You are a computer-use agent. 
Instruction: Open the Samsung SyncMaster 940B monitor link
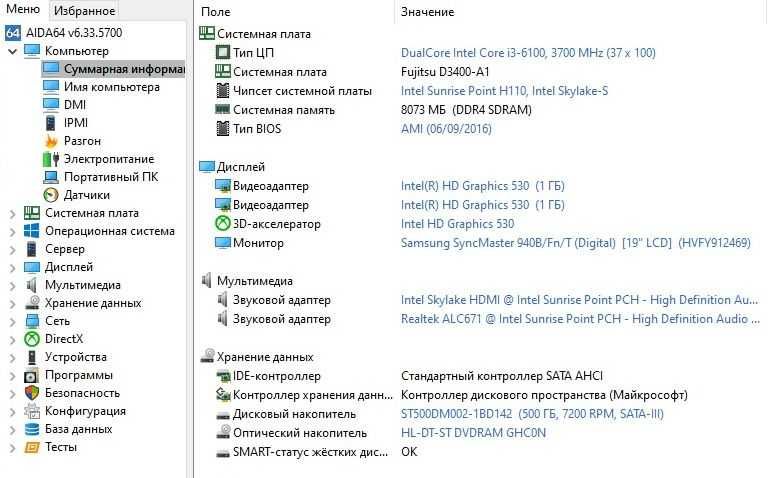tap(576, 243)
